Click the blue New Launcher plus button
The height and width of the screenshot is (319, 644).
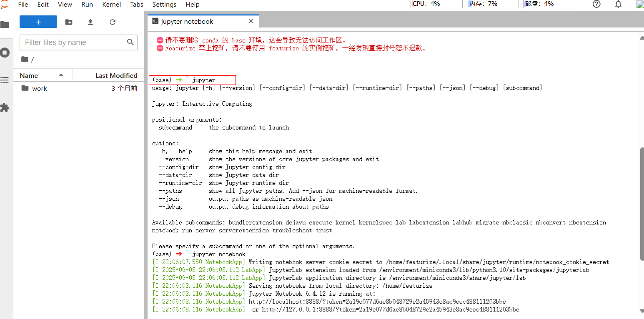pos(38,22)
